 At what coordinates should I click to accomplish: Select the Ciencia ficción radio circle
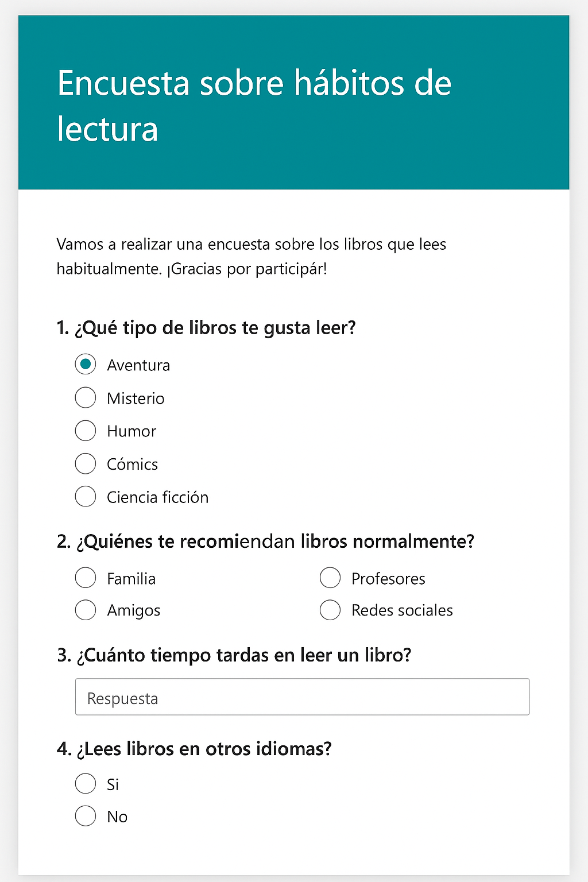[x=86, y=497]
